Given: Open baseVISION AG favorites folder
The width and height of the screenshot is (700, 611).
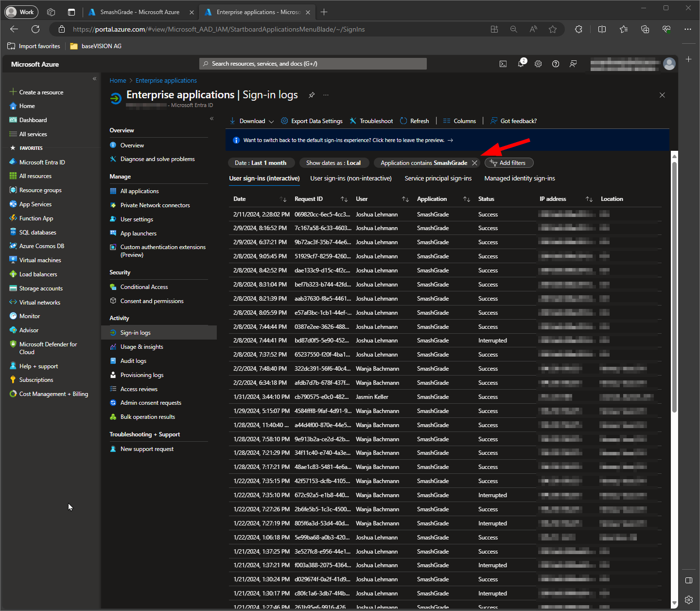Looking at the screenshot, I should tap(96, 46).
